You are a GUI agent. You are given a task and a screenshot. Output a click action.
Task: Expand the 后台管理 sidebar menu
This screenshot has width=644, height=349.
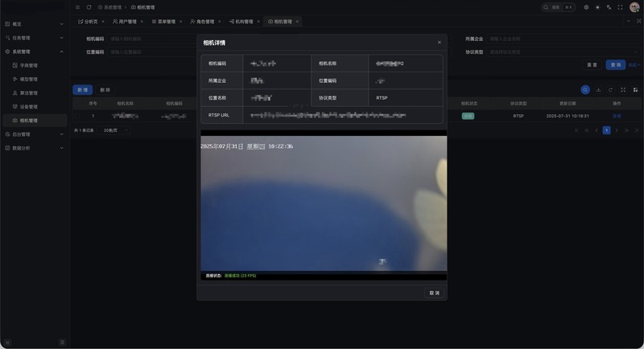pyautogui.click(x=35, y=134)
